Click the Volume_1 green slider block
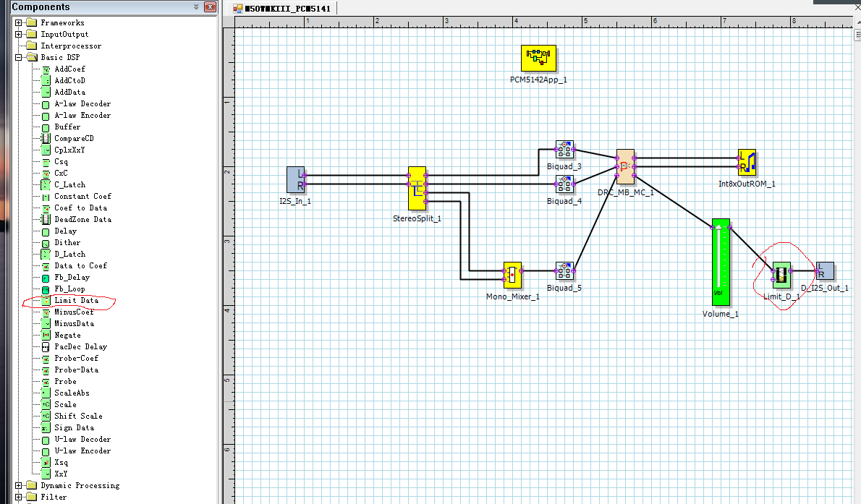This screenshot has width=861, height=504. 721,262
